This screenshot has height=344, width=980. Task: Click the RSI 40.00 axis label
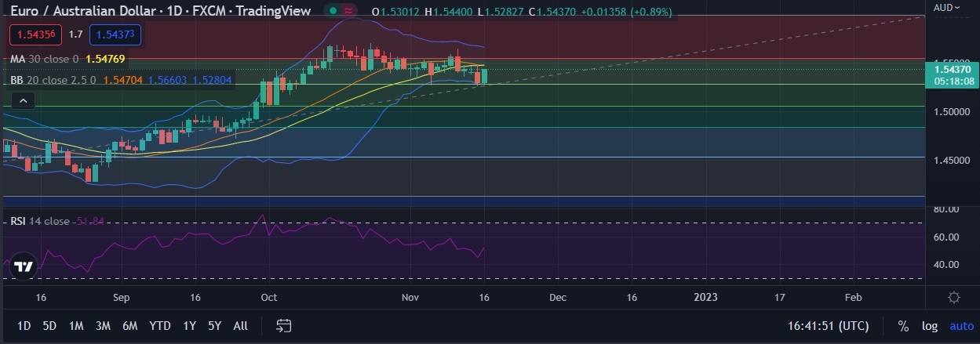click(x=945, y=264)
